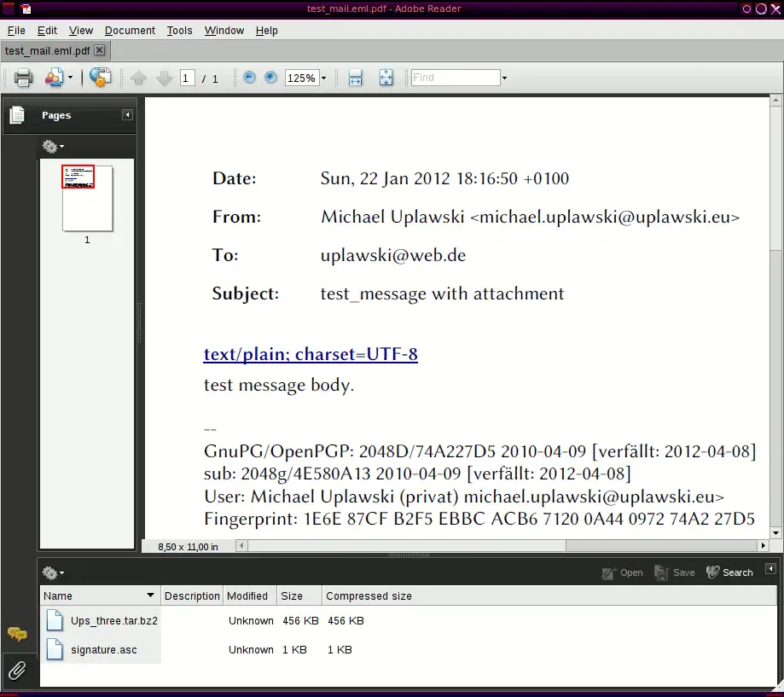Click the 456 KB size of Ups_three.tar.bz2

(300, 621)
